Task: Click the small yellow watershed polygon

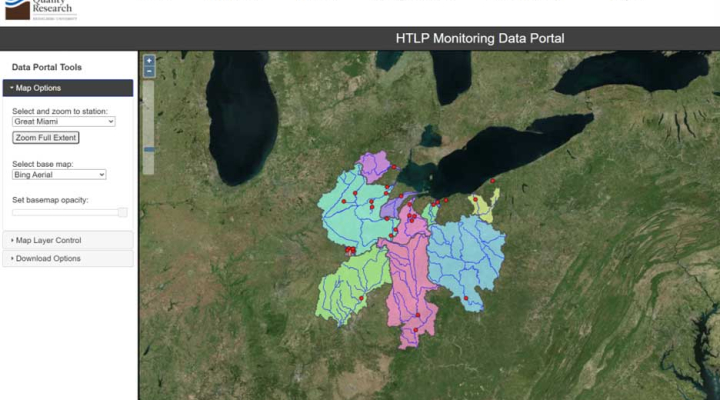Action: (483, 210)
